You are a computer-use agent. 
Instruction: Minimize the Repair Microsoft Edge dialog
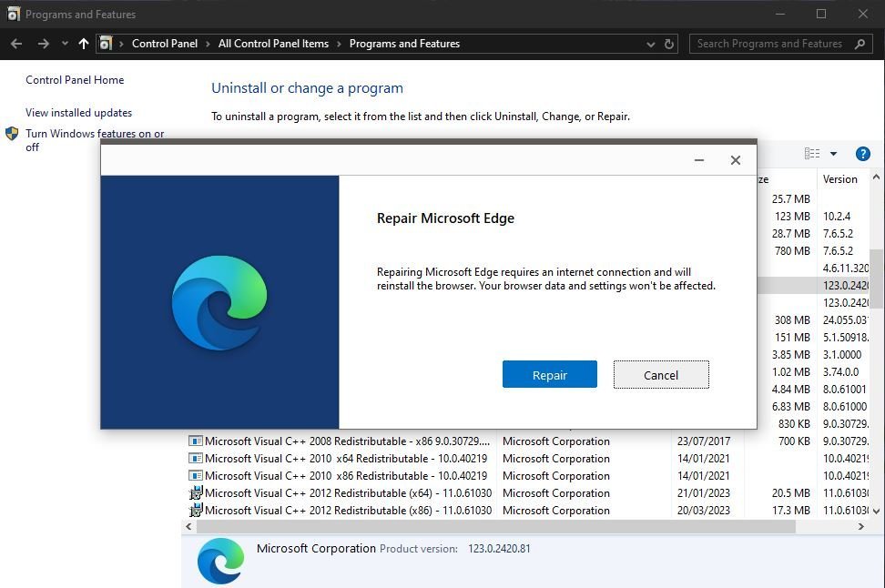coord(698,160)
